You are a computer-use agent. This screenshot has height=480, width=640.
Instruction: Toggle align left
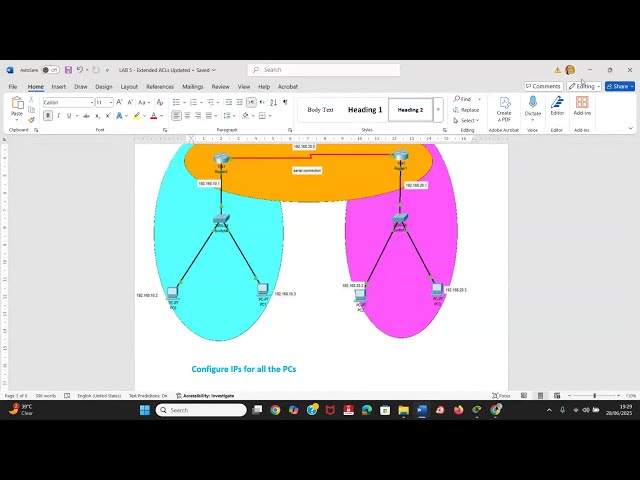(x=176, y=116)
